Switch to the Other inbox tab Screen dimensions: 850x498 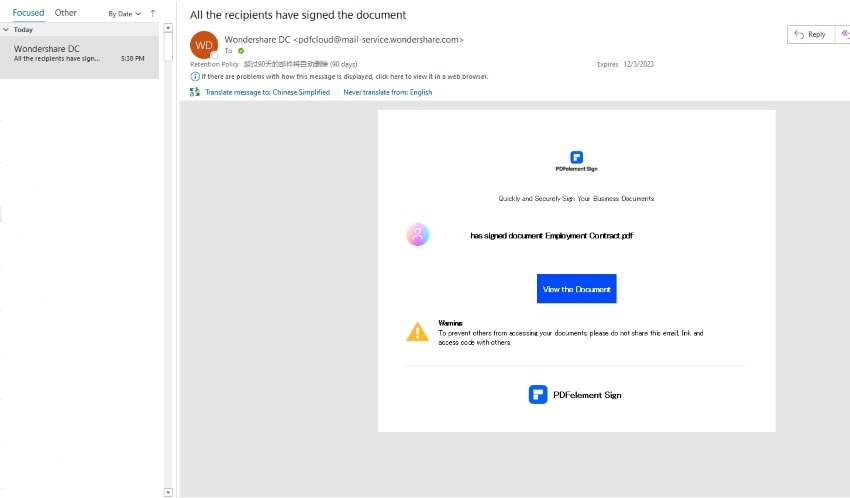66,13
